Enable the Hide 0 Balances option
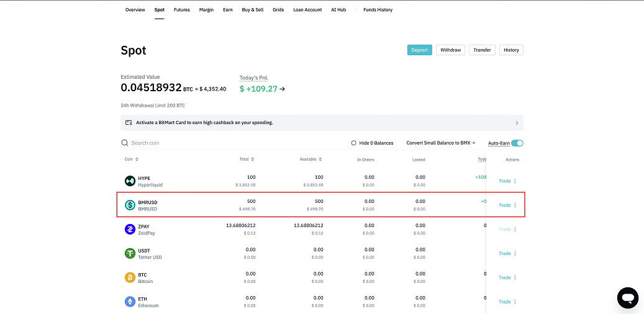The image size is (644, 314). point(353,143)
